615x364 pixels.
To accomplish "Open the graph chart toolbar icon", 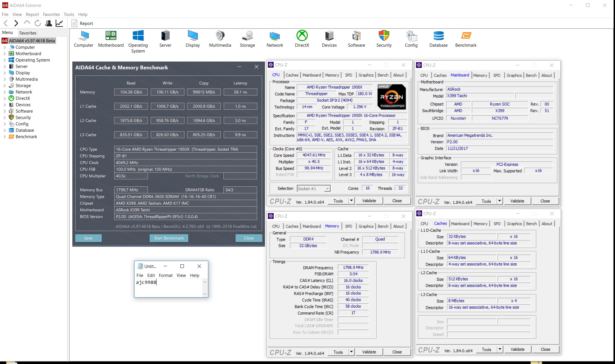I will click(59, 23).
